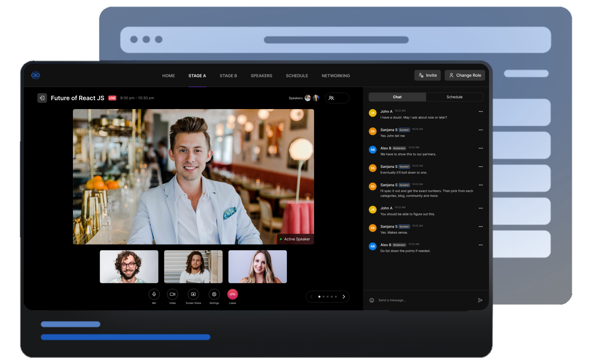Click the Invite button
Viewport: 591px width, 364px height.
click(x=427, y=75)
